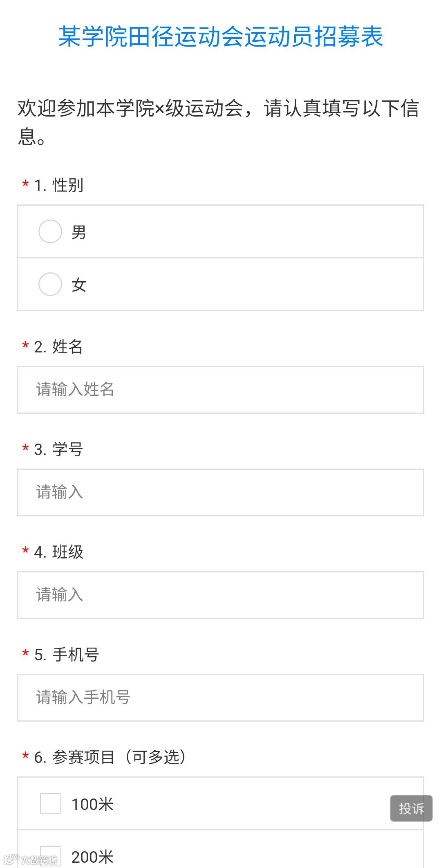Click the 2. 姓名 question label
This screenshot has width=441, height=868.
point(58,347)
